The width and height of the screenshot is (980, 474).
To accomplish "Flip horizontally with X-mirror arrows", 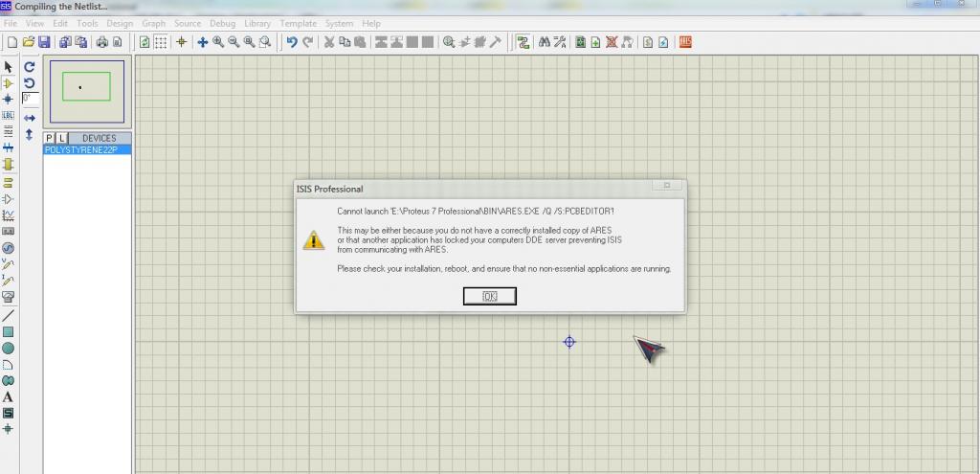I will 30,118.
